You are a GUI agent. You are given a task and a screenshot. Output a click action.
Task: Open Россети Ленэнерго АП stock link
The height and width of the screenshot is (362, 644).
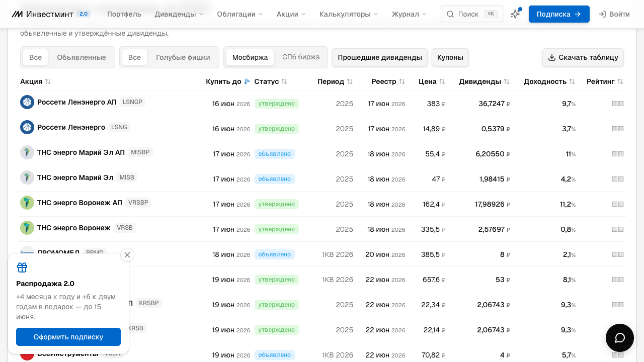(x=77, y=102)
